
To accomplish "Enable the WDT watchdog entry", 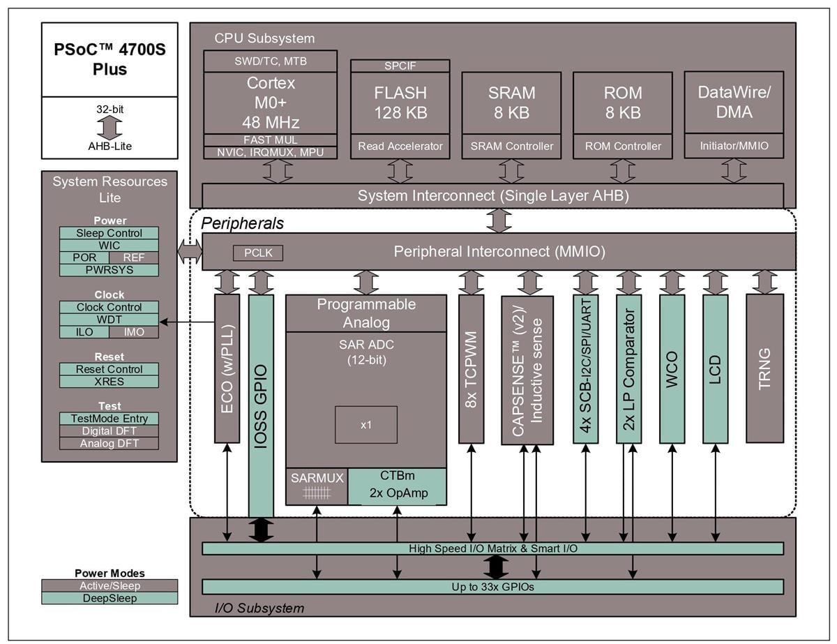I will click(110, 319).
